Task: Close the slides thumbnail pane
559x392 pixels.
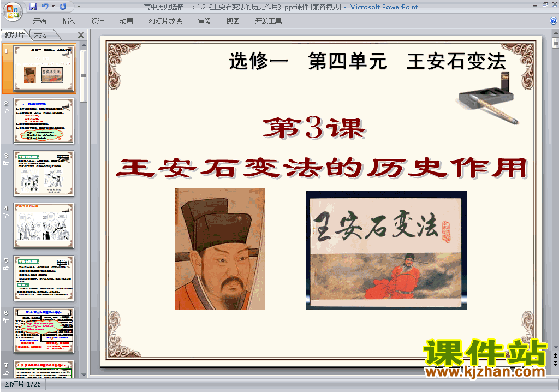Action: coord(81,35)
